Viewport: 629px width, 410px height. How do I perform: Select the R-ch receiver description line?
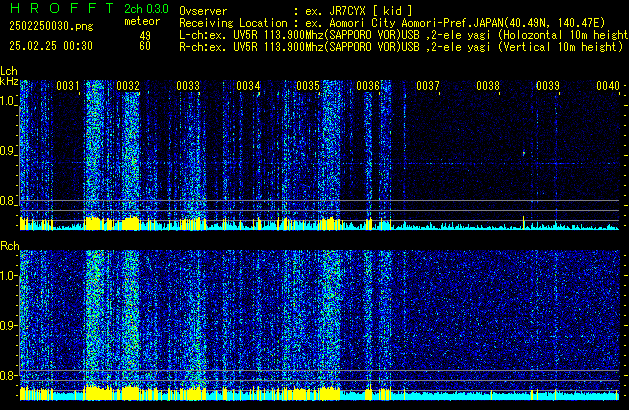[x=401, y=47]
